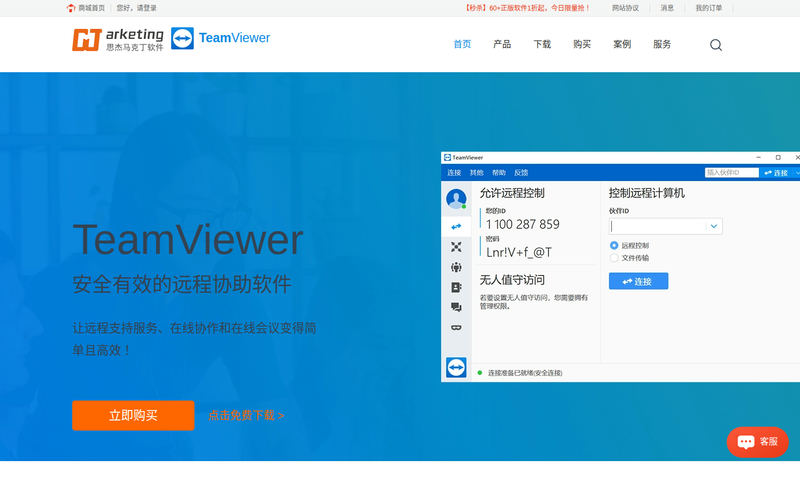
Task: Click the 无人值守访问 heading
Action: 512,280
